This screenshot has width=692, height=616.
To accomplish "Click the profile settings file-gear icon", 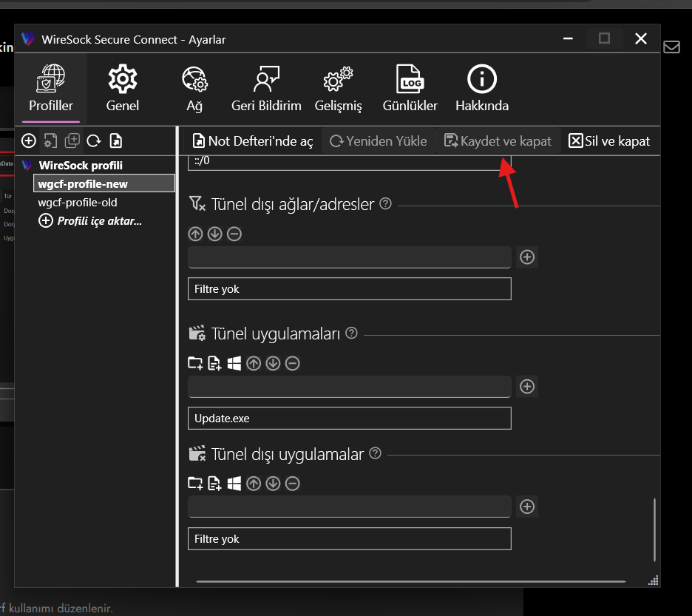I will 50,141.
